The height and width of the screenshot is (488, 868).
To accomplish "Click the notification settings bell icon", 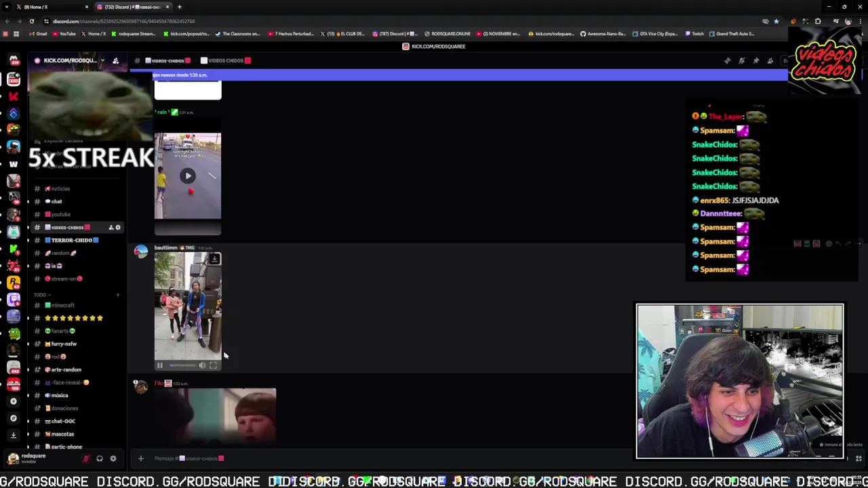I will [x=741, y=60].
